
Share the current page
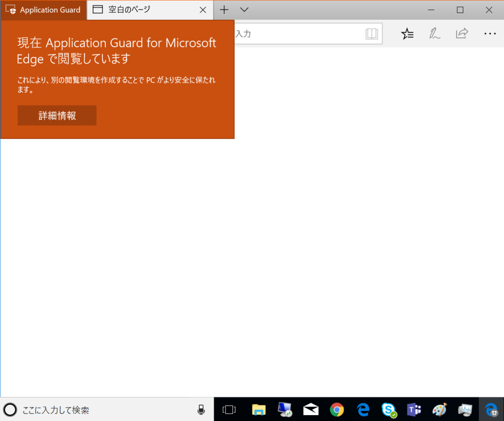[462, 33]
